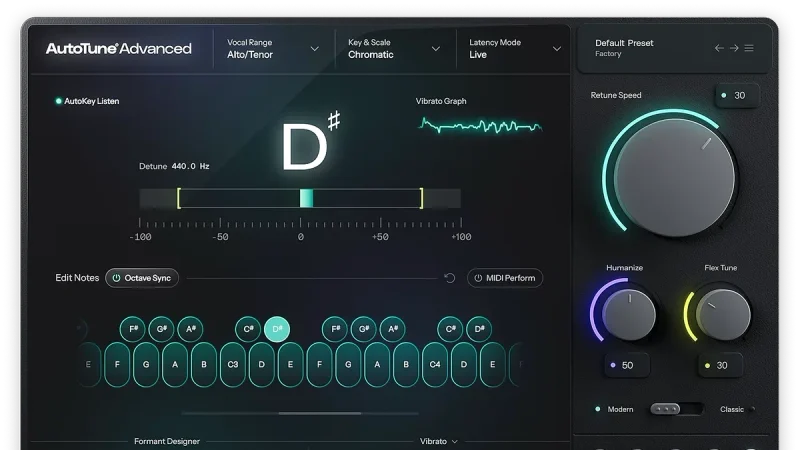Image resolution: width=800 pixels, height=450 pixels.
Task: Click the Vibrato Graph waveform
Action: pyautogui.click(x=480, y=125)
